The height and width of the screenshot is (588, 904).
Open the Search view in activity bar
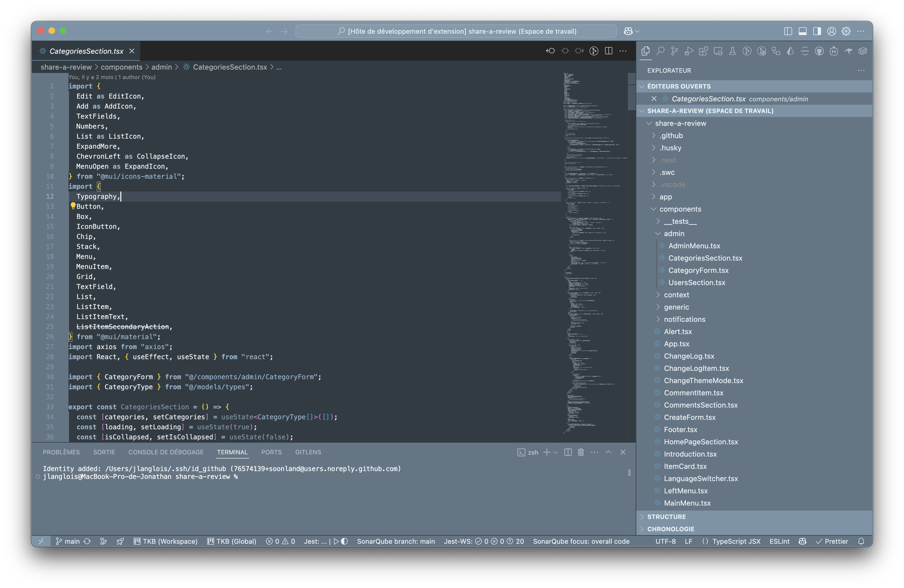tap(660, 51)
